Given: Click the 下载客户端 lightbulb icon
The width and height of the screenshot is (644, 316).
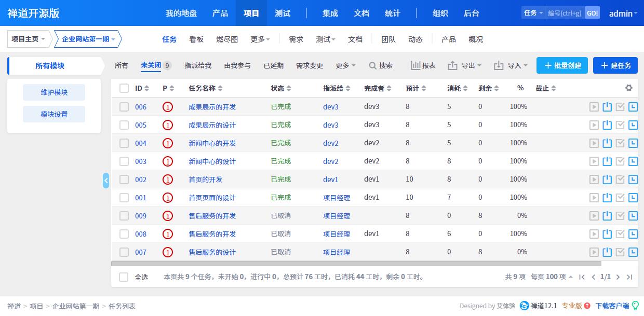Looking at the screenshot, I should tap(635, 306).
